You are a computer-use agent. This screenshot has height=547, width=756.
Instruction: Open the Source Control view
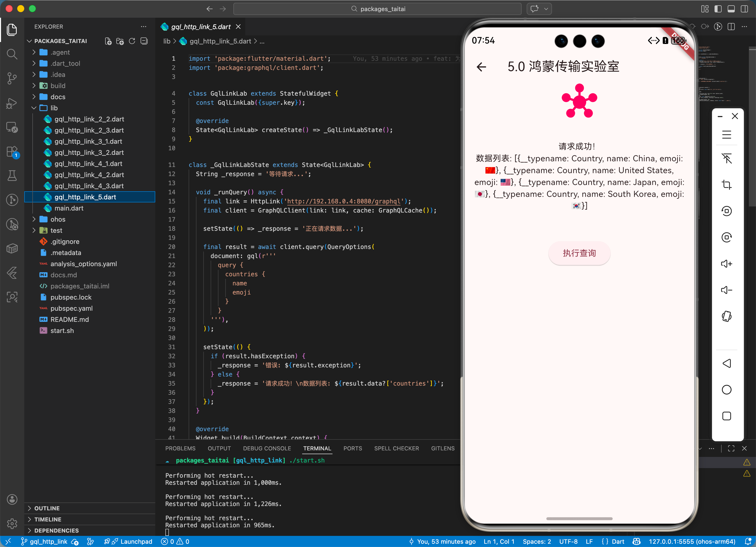(12, 78)
